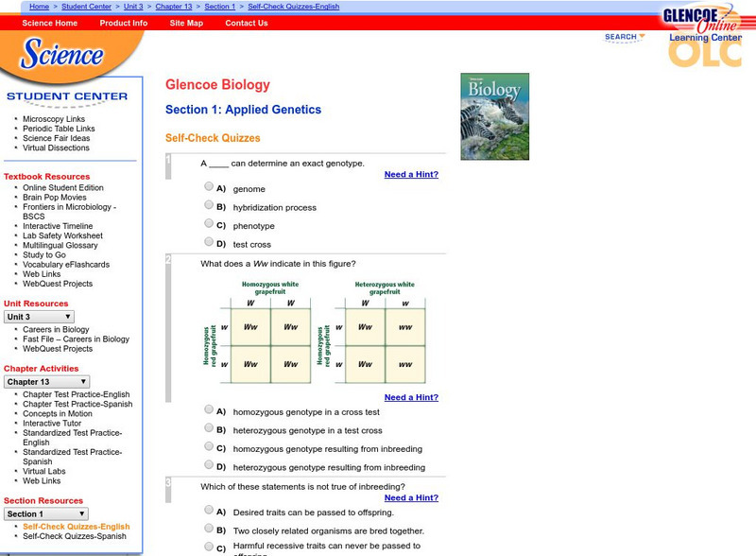Viewport: 756px width, 556px height.
Task: Select homozygous genotype in a cross test
Action: coord(209,408)
